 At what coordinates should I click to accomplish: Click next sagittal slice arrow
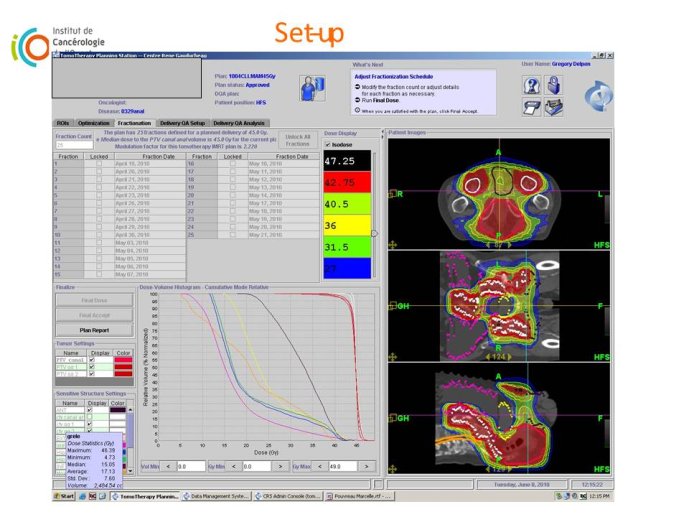pos(510,470)
